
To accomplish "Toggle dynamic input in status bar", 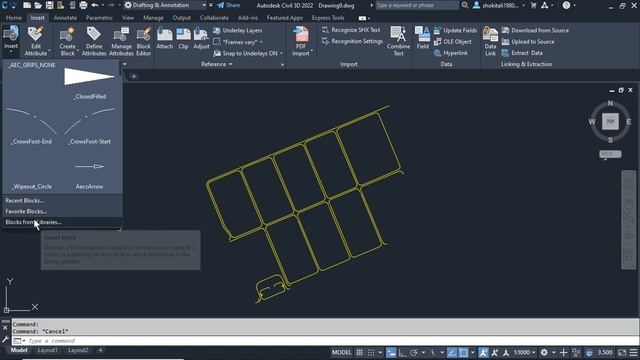I will click(391, 352).
